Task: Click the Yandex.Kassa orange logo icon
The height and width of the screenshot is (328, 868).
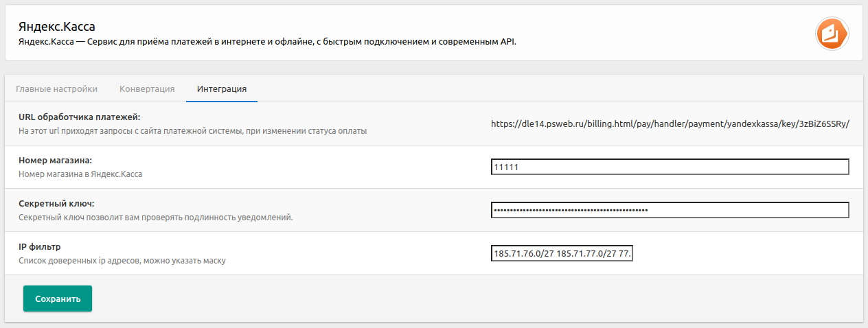Action: 832,33
